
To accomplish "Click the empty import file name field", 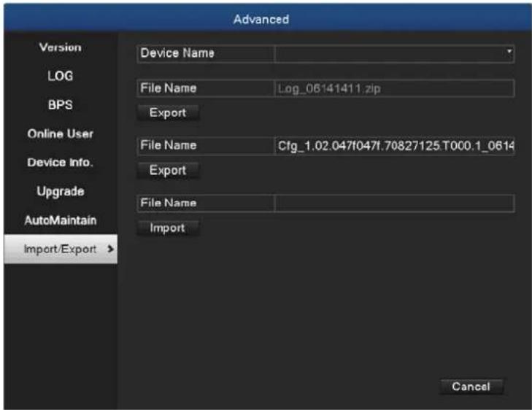I will point(394,203).
